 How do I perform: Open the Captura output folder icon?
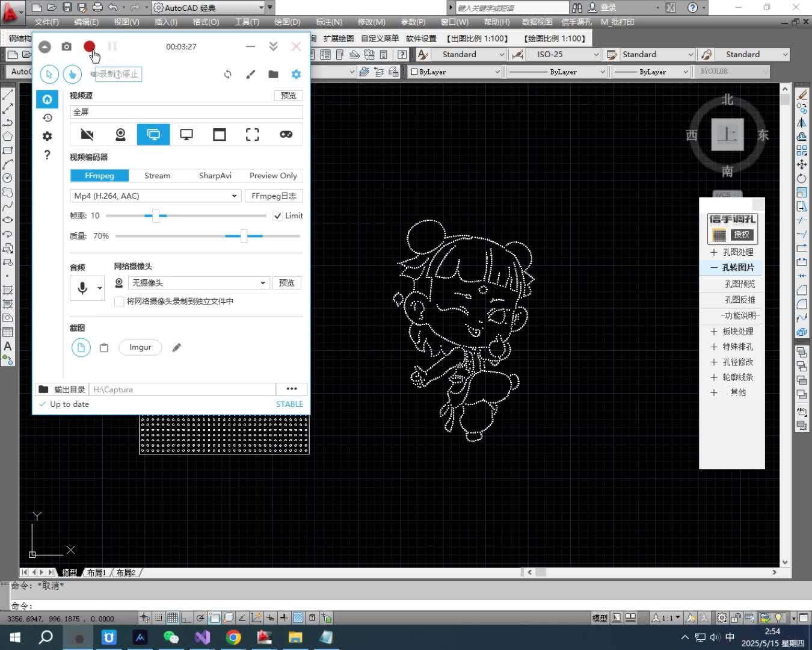click(x=273, y=74)
